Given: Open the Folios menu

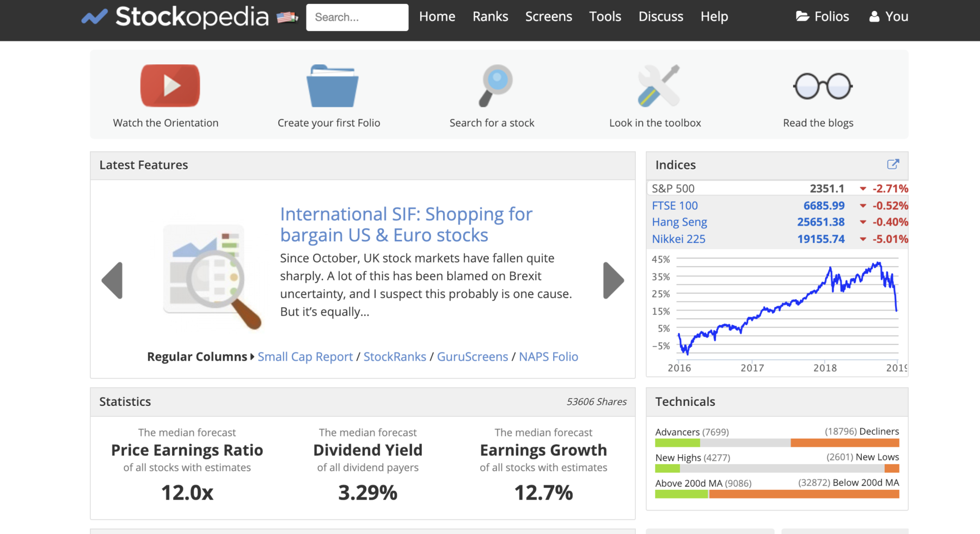Looking at the screenshot, I should click(x=822, y=17).
